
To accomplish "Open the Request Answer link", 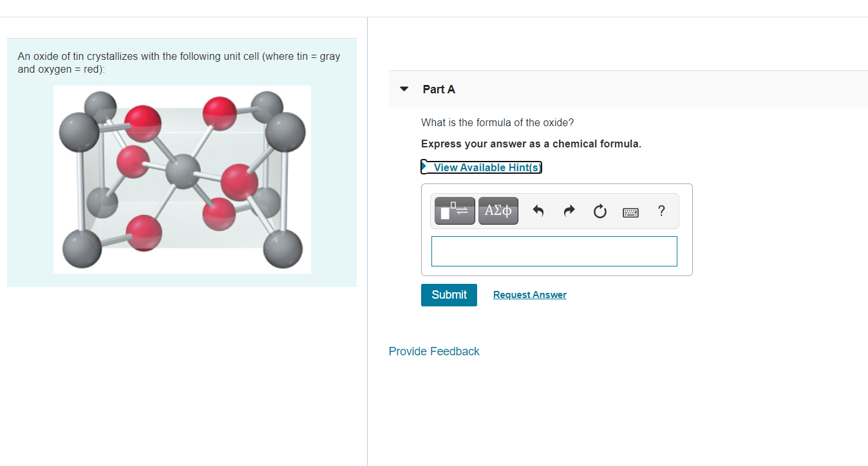I will coord(529,294).
